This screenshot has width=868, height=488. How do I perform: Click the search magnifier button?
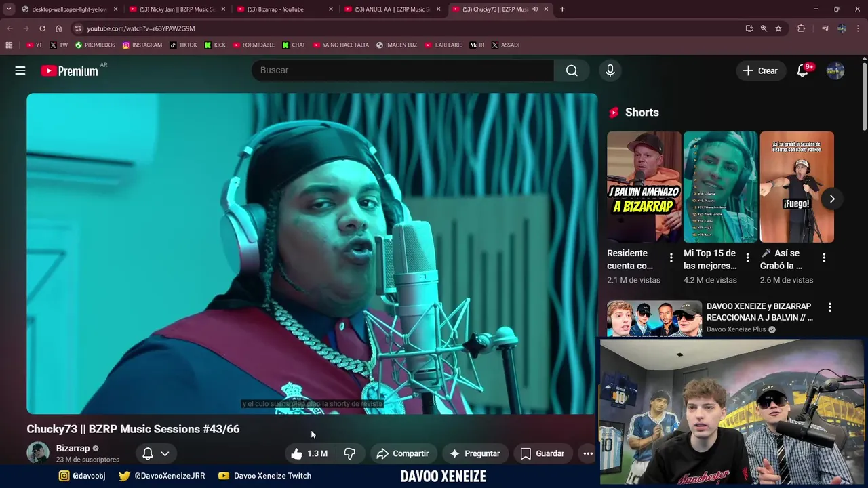coord(572,70)
